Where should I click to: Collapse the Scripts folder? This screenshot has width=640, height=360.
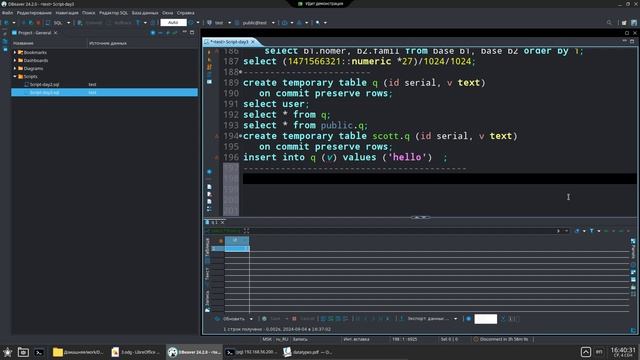15,76
